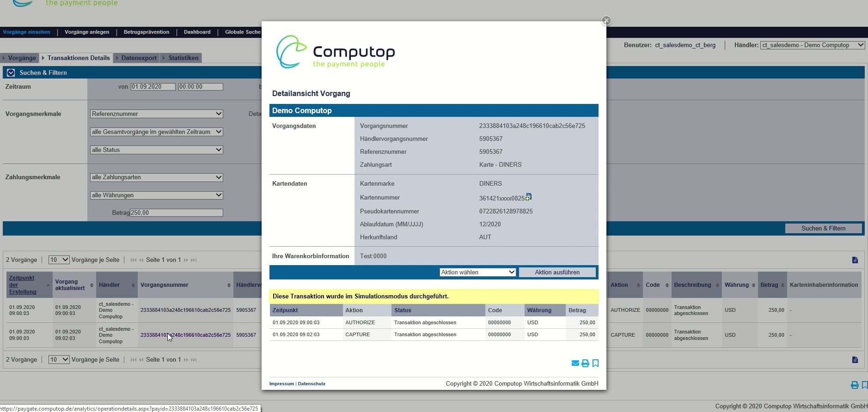Image resolution: width=868 pixels, height=412 pixels.
Task: Click Aktion ausführen button
Action: [557, 272]
